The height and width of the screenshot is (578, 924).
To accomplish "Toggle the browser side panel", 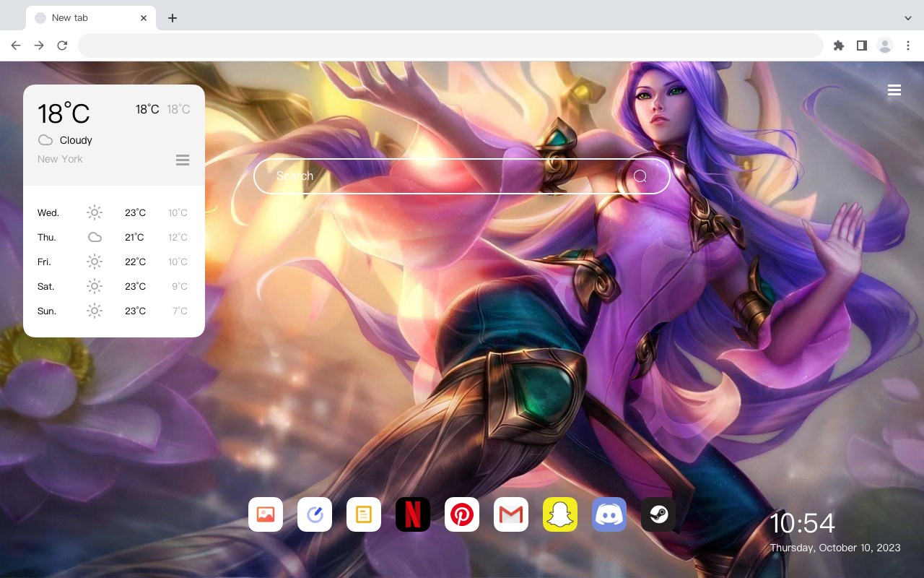I will coord(862,46).
